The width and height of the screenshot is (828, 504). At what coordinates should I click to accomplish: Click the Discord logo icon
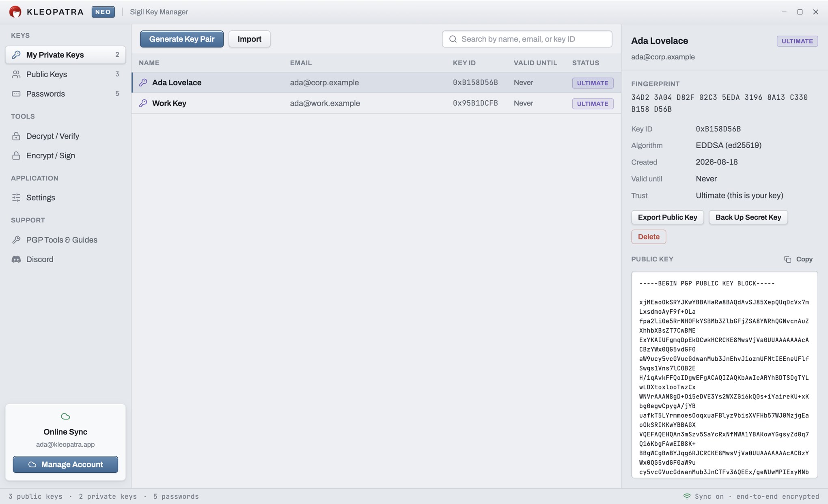coord(16,259)
